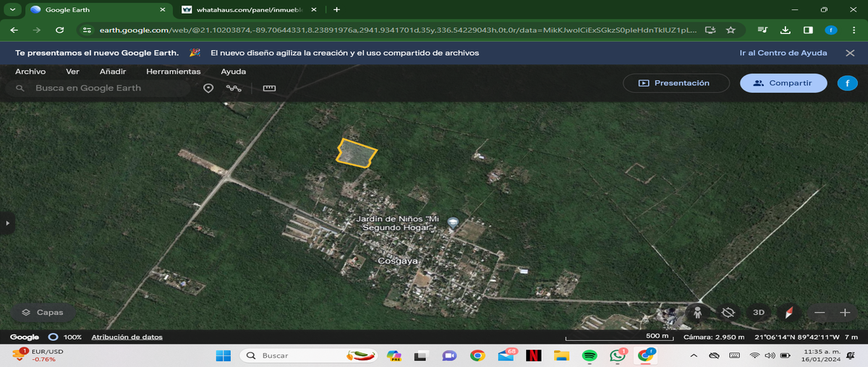Image resolution: width=868 pixels, height=367 pixels.
Task: Toggle the globe rotation lock button
Action: point(728,313)
